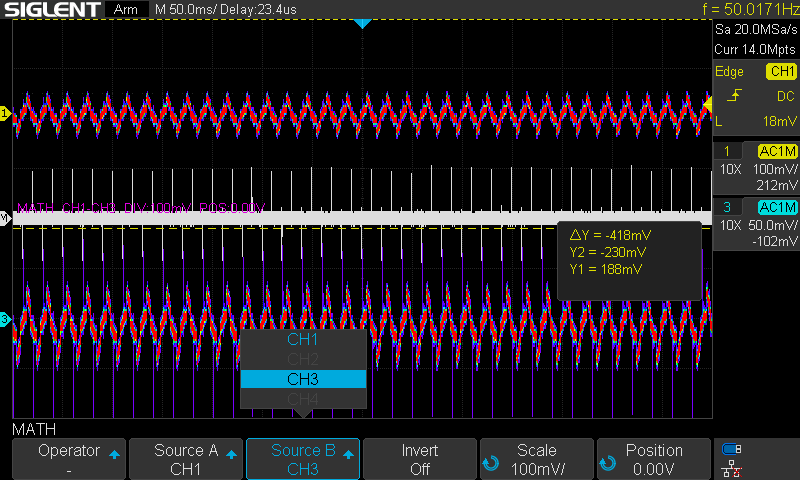Select greyed CH4 in the source popup
This screenshot has width=800, height=480.
point(303,399)
